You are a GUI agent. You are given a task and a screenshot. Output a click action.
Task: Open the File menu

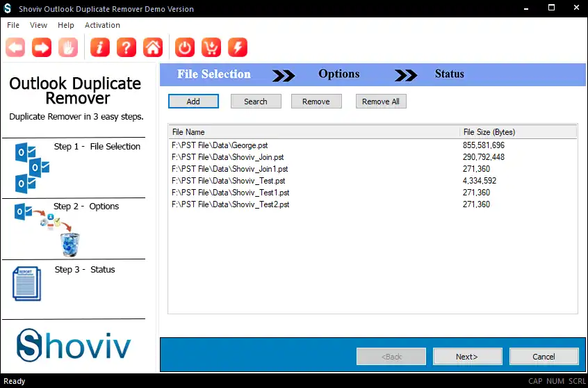click(x=13, y=25)
